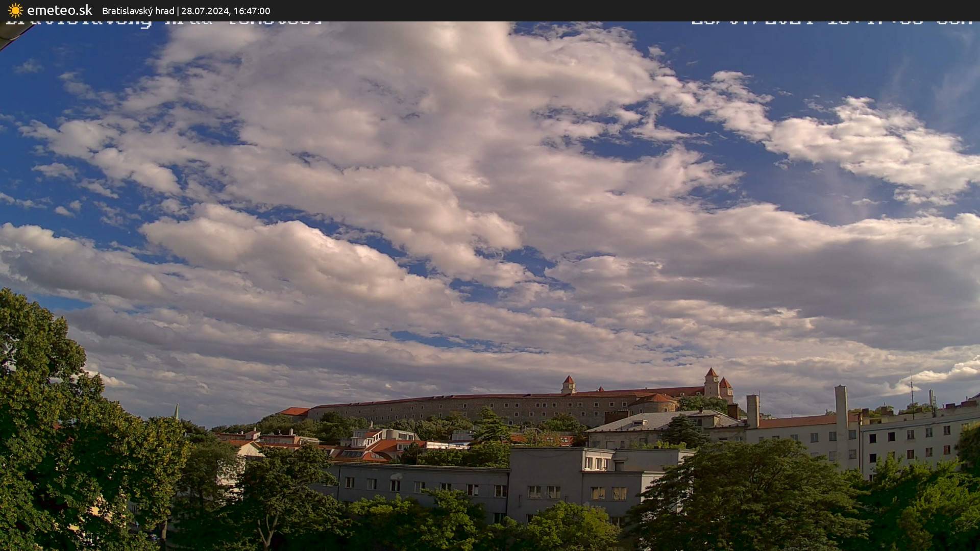Viewport: 980px width, 551px height.
Task: Click the 28.07.2024 date in header
Action: coord(204,11)
